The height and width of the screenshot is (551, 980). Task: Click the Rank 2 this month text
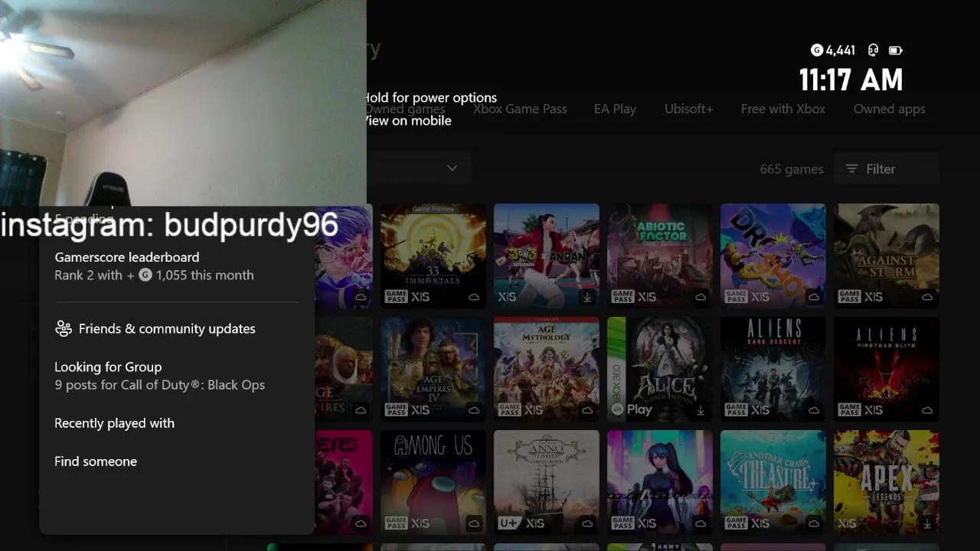pos(154,275)
